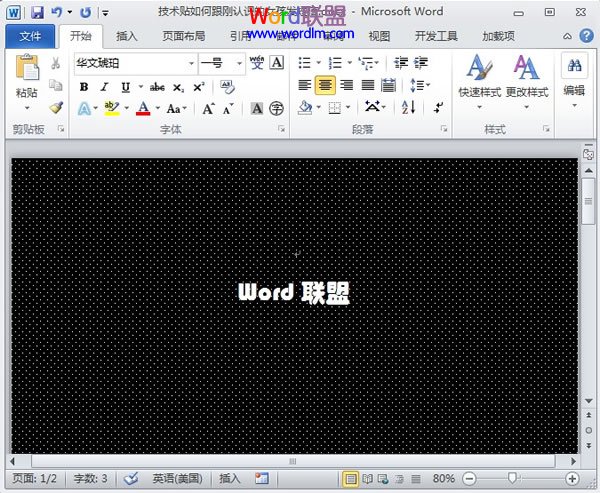The width and height of the screenshot is (600, 493).
Task: Undo the last action in the quick toolbar
Action: 57,12
